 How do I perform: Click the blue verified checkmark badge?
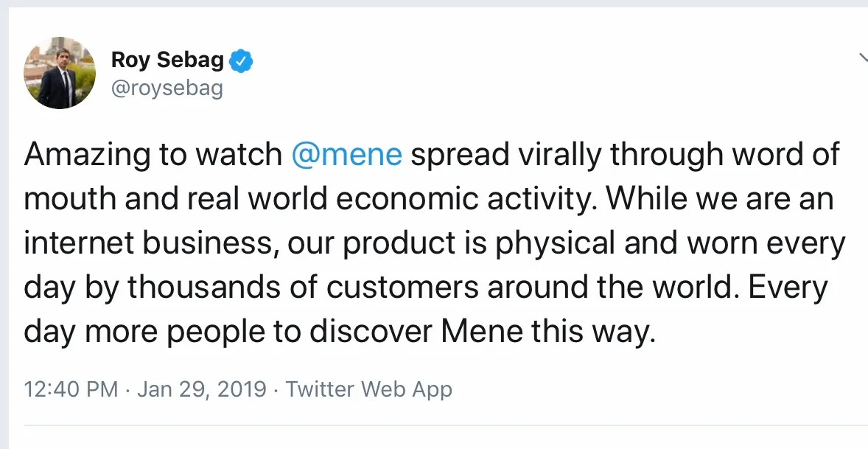point(241,60)
